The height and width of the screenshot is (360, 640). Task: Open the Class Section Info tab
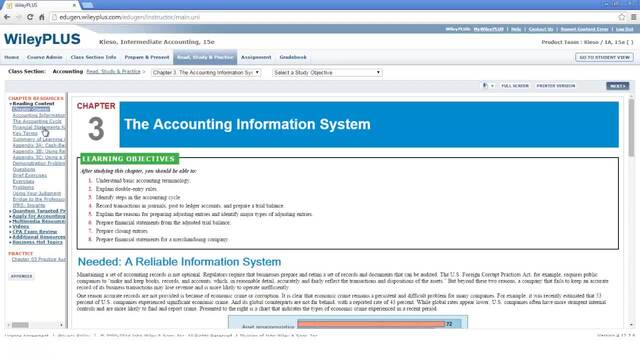click(x=93, y=57)
